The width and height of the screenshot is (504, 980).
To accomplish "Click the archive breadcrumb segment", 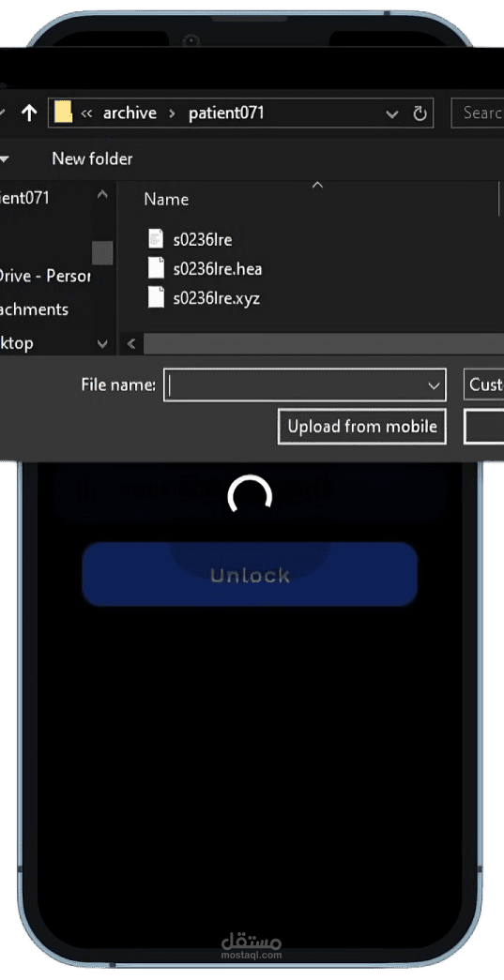I will point(130,113).
